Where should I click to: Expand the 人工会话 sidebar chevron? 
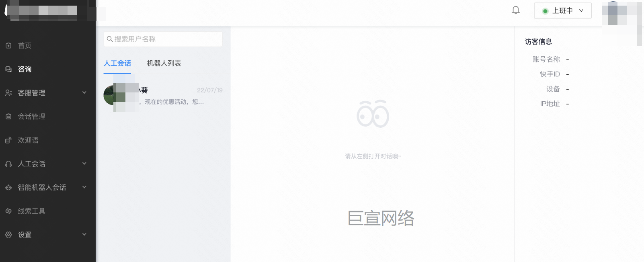(84, 164)
